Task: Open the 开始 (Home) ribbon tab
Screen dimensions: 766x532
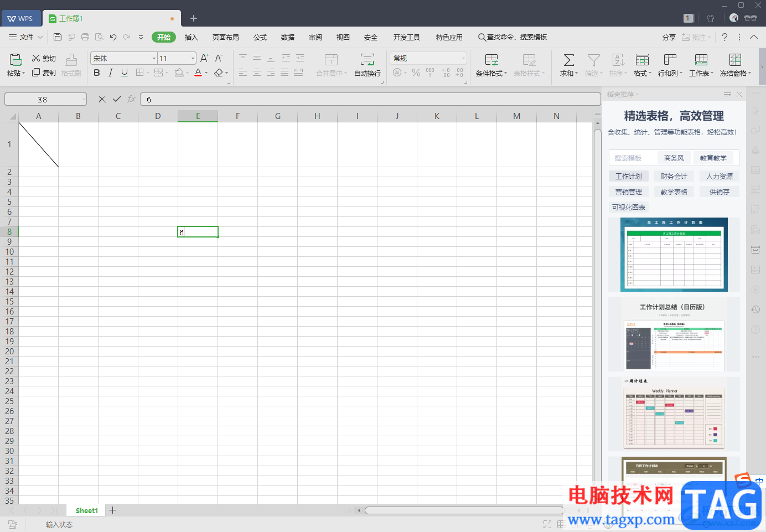Action: click(164, 37)
